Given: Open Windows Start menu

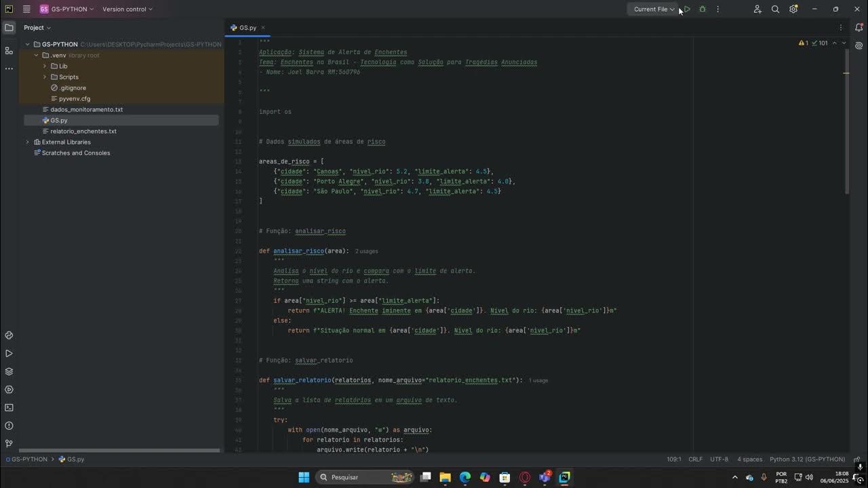Looking at the screenshot, I should (304, 477).
